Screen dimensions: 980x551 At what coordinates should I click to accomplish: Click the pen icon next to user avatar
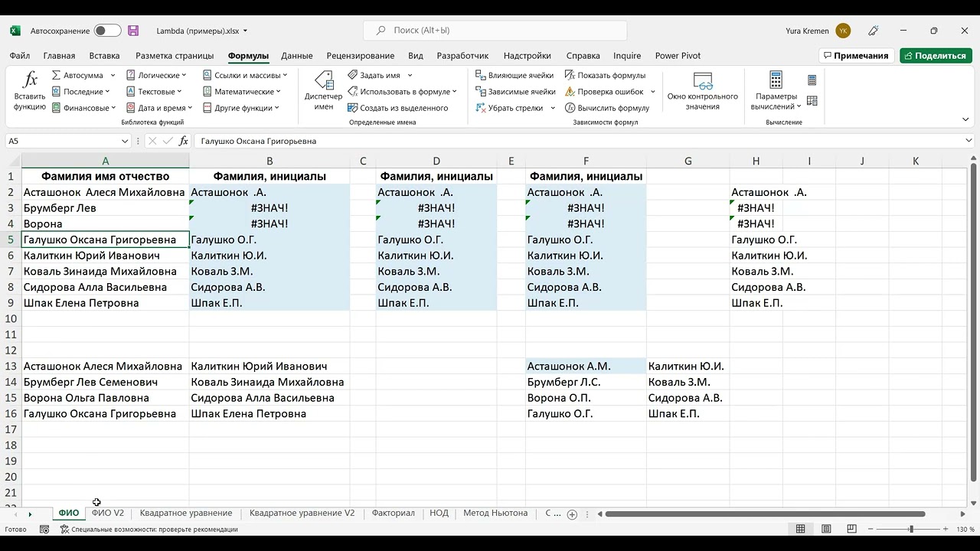(874, 31)
